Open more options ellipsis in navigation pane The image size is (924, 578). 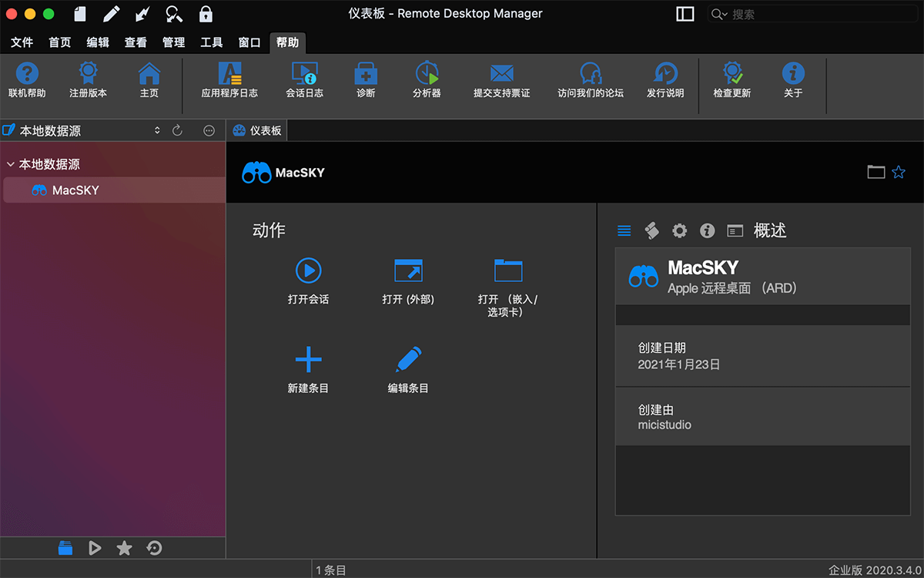coord(209,131)
